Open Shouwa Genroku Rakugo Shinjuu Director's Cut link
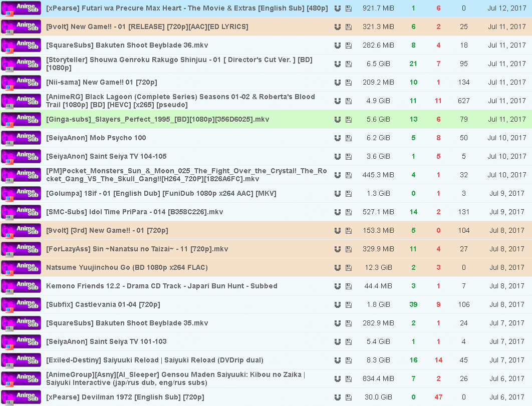 point(179,64)
